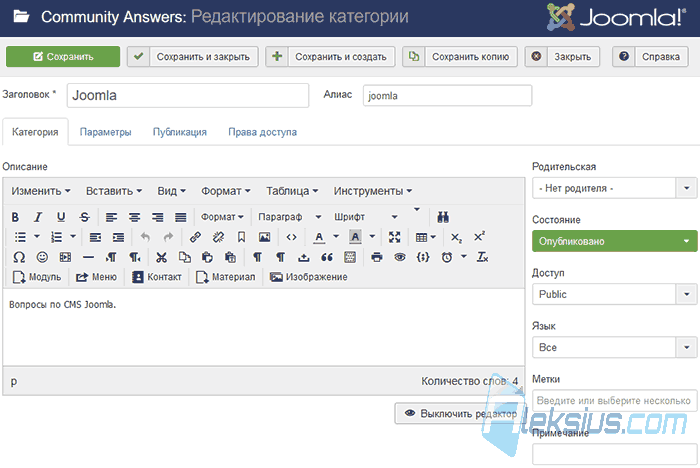700x468 pixels.
Task: Insert media video icon
Action: click(66, 257)
